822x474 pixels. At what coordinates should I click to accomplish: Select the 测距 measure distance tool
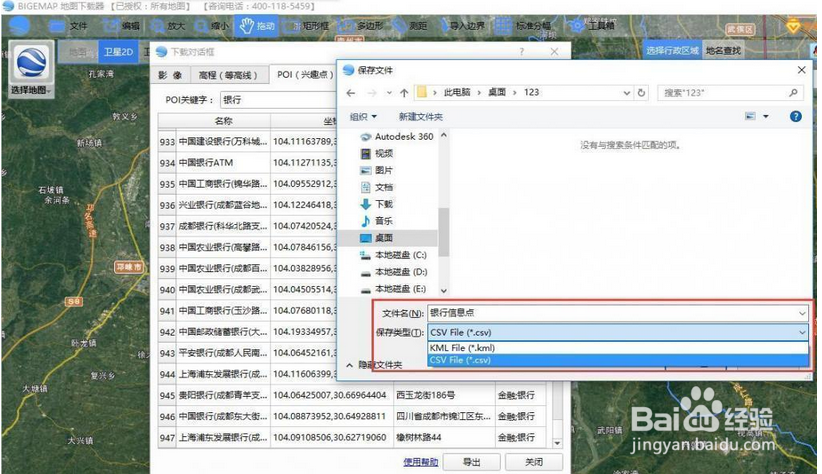click(409, 25)
